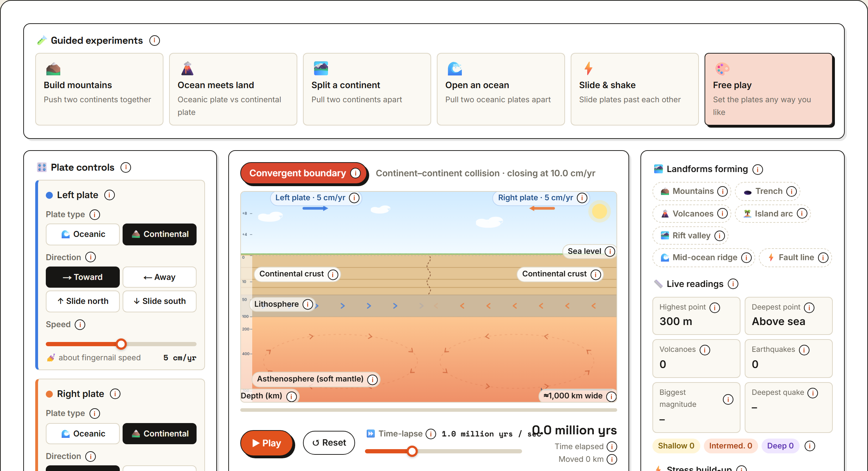
Task: Select Toward direction for Left plate
Action: coord(83,277)
